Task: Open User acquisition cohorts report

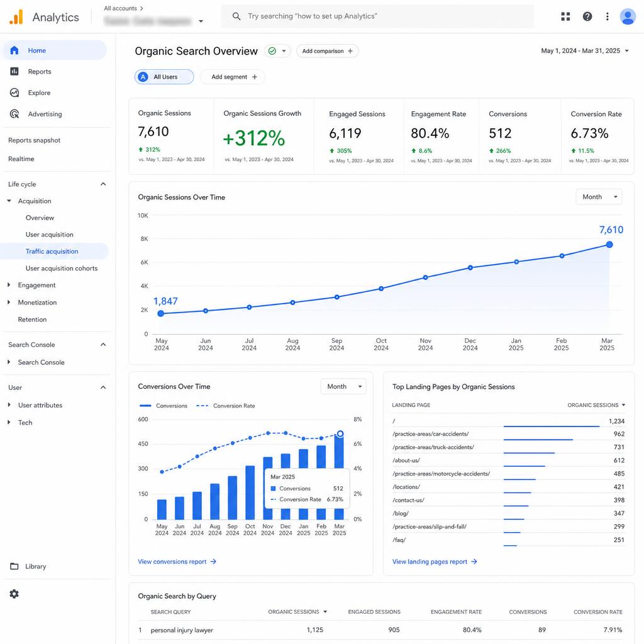Action: [x=62, y=268]
